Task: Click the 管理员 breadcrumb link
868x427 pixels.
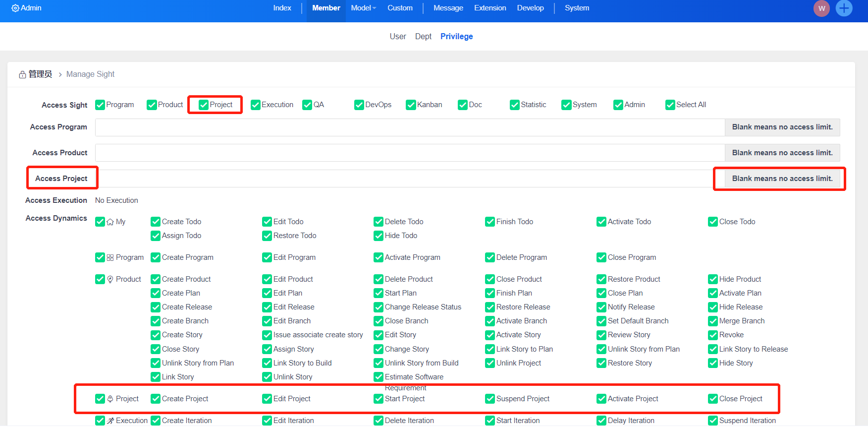Action: pos(40,74)
